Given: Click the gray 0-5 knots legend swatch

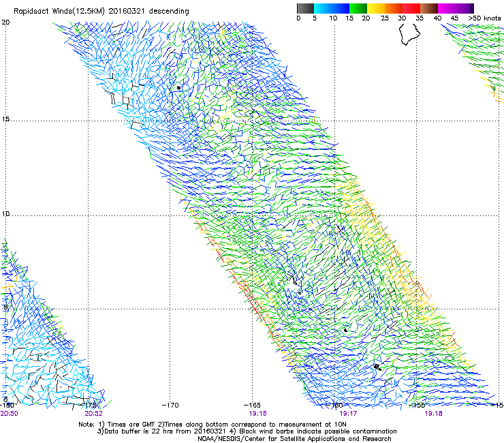Looking at the screenshot, I should point(305,8).
